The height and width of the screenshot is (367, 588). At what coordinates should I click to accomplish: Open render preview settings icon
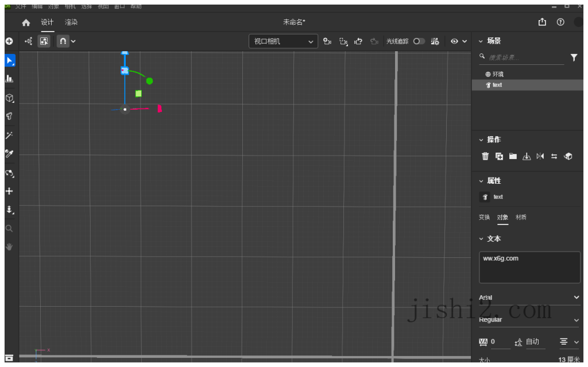[x=435, y=41]
